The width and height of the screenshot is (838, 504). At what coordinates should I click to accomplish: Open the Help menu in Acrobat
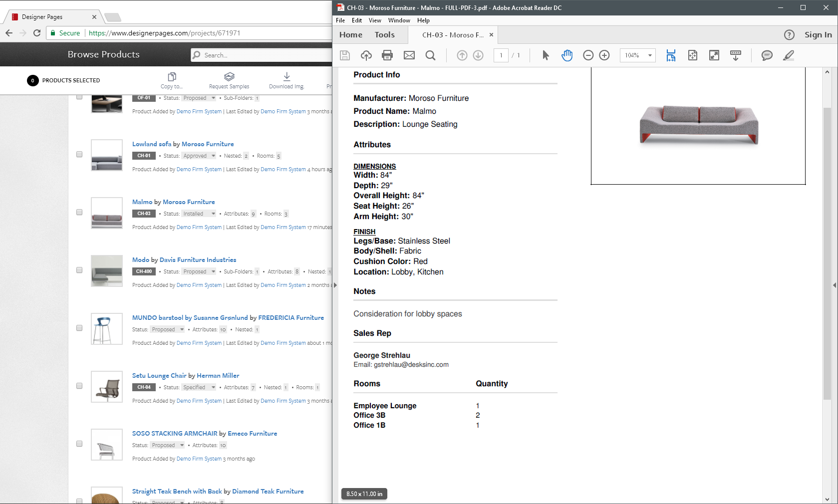click(x=423, y=20)
